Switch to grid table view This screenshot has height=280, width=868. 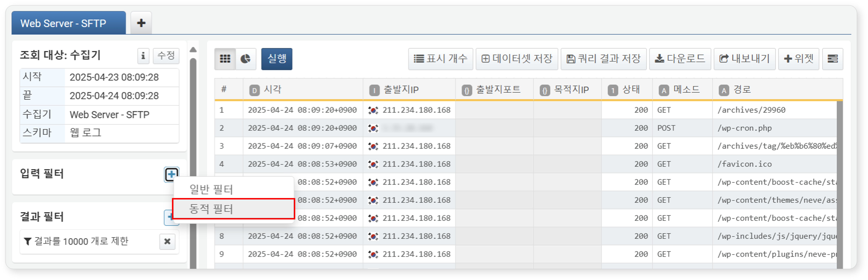coord(225,59)
